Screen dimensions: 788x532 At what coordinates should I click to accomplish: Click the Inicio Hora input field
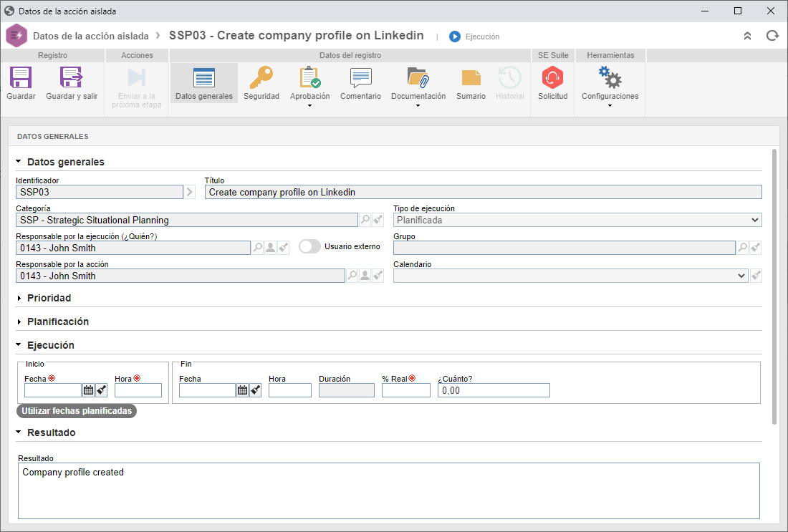[138, 390]
